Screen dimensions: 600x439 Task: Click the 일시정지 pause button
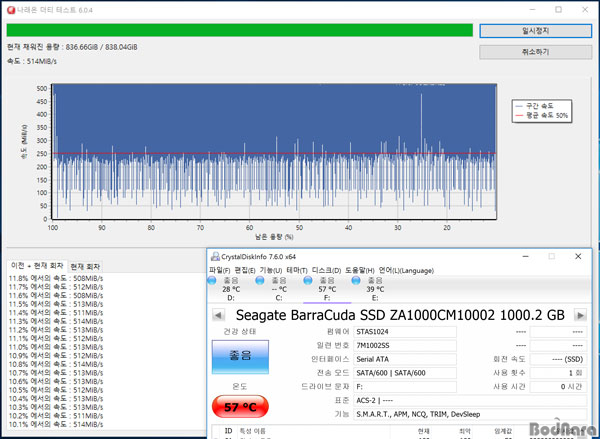click(x=535, y=31)
